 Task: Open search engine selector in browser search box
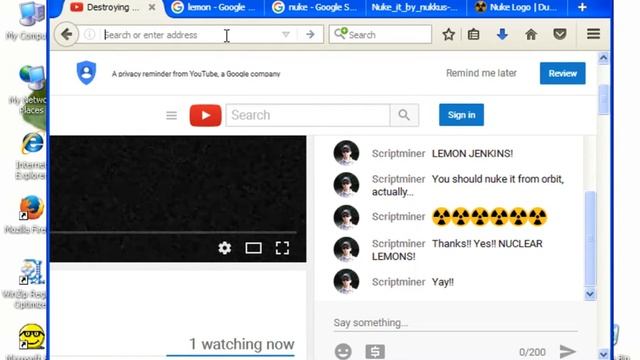(x=341, y=33)
